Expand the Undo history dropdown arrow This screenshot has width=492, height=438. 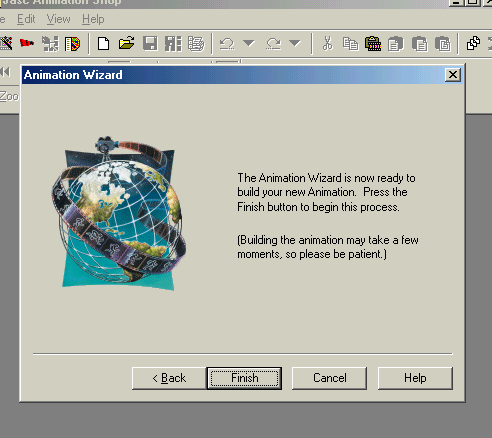(249, 43)
